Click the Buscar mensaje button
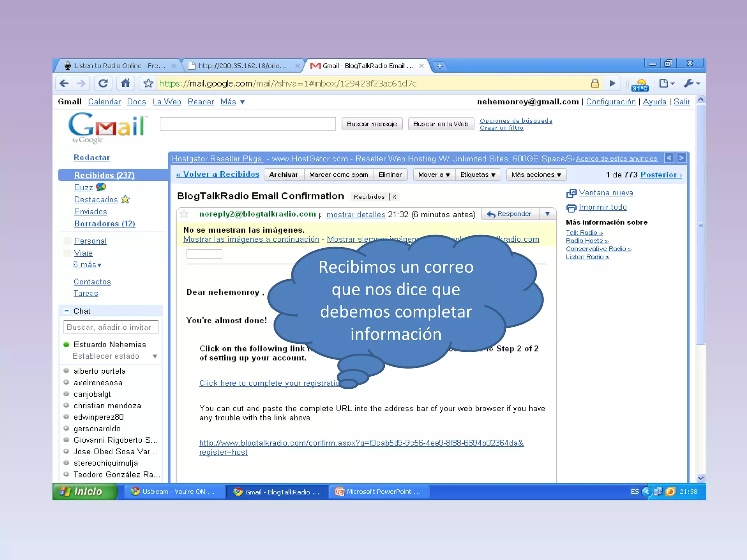The height and width of the screenshot is (560, 747). pyautogui.click(x=372, y=124)
